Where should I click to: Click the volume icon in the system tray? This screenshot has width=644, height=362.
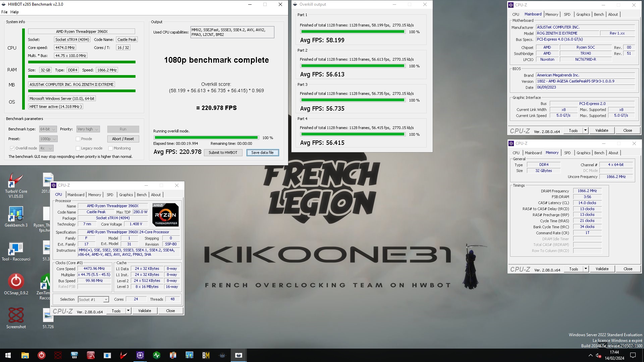598,355
